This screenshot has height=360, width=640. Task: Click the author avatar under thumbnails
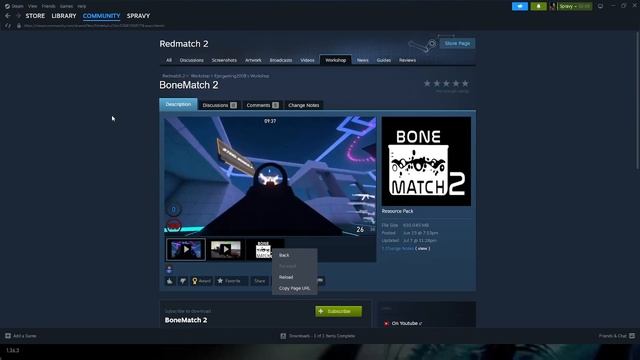(x=169, y=269)
